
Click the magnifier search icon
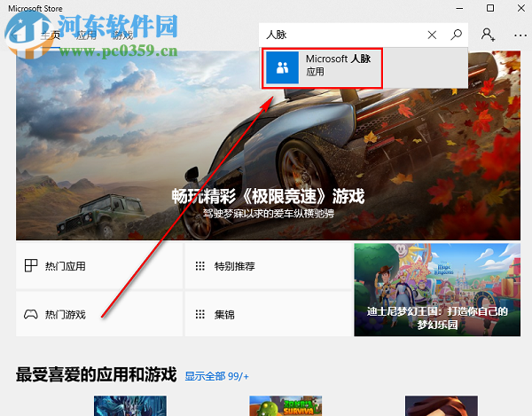click(x=457, y=35)
